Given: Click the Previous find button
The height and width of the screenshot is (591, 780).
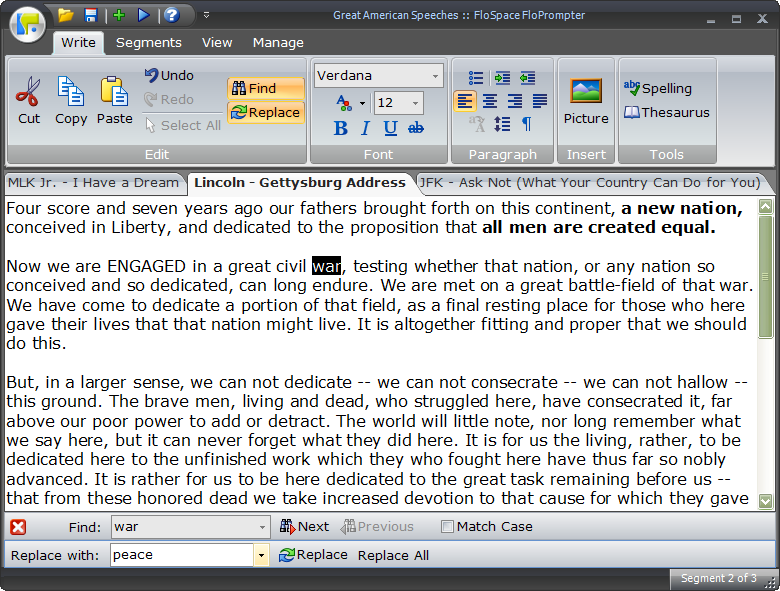Looking at the screenshot, I should pos(377,527).
